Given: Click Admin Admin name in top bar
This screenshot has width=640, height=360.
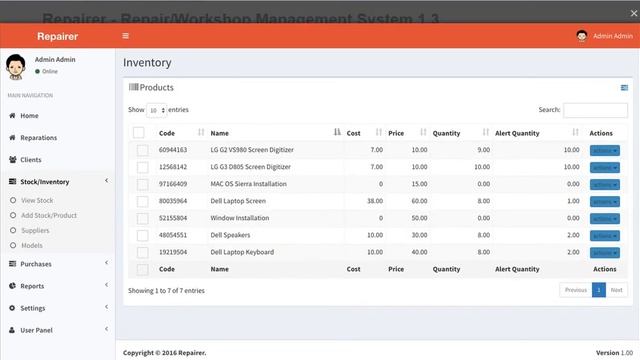Looking at the screenshot, I should click(x=613, y=36).
